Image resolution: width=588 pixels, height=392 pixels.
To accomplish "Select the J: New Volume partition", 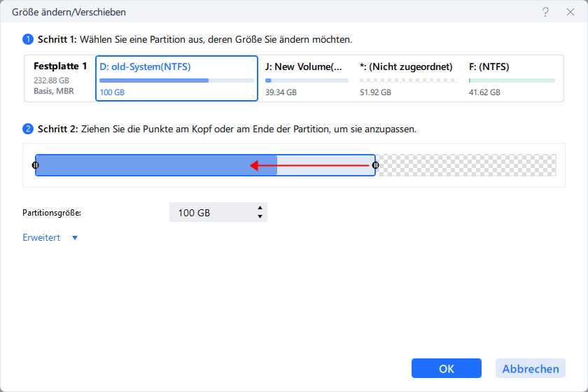I will click(307, 78).
